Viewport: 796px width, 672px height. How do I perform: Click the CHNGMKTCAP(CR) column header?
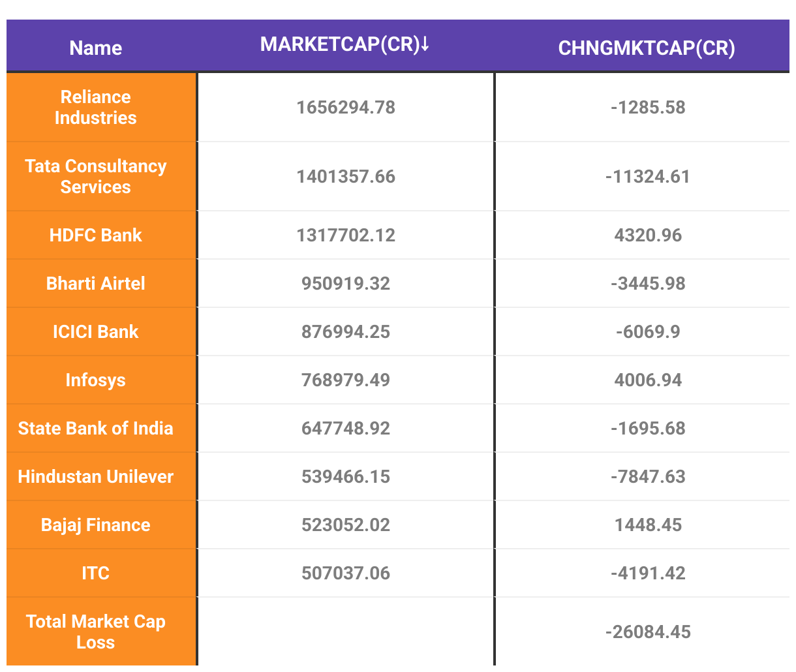click(x=646, y=48)
